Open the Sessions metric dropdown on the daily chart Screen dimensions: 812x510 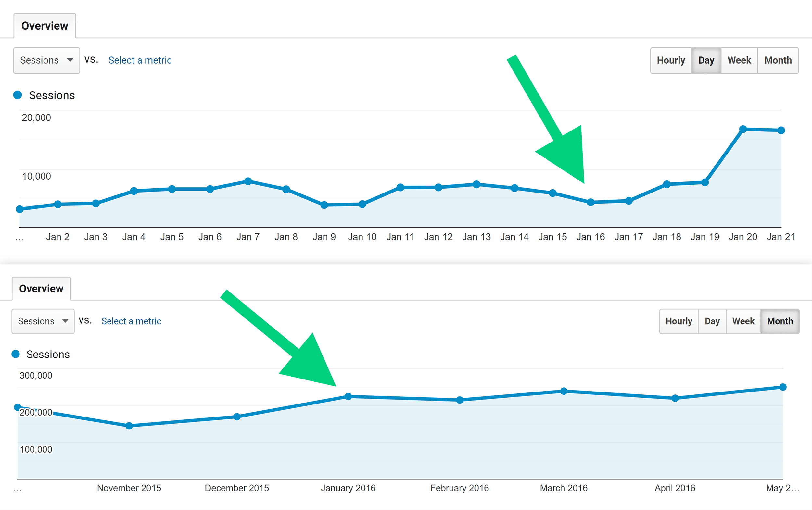(46, 61)
